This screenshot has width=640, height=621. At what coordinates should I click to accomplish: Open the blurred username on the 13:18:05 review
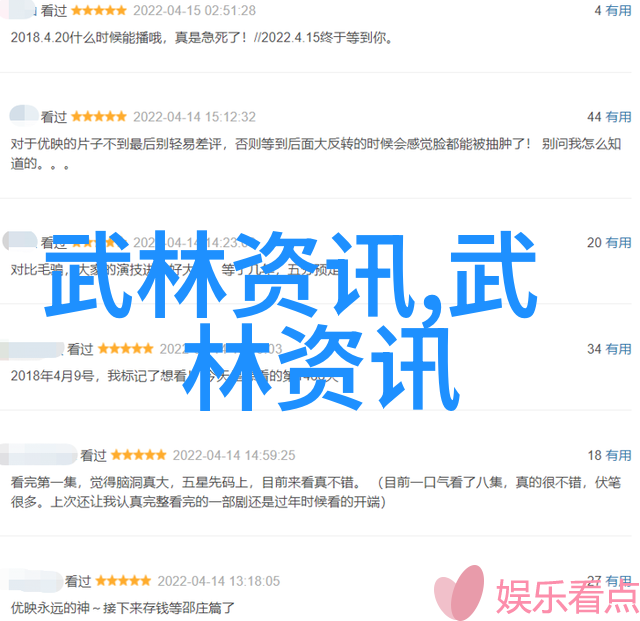pos(31,581)
